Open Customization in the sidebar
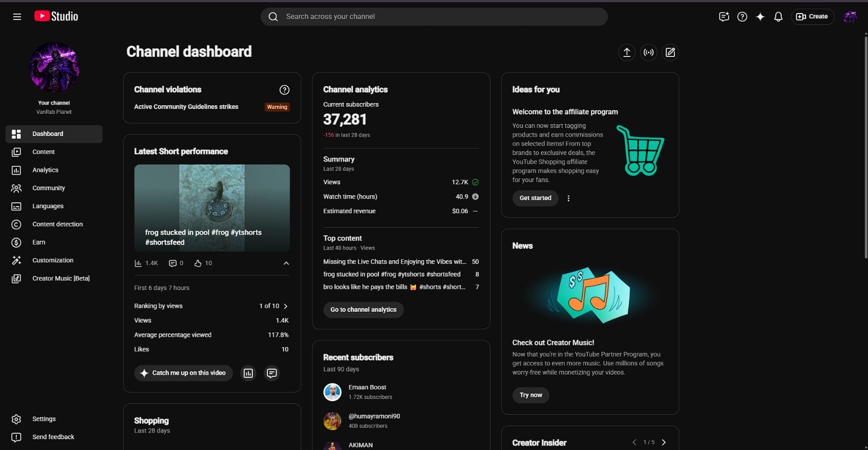The height and width of the screenshot is (450, 868). 54,260
